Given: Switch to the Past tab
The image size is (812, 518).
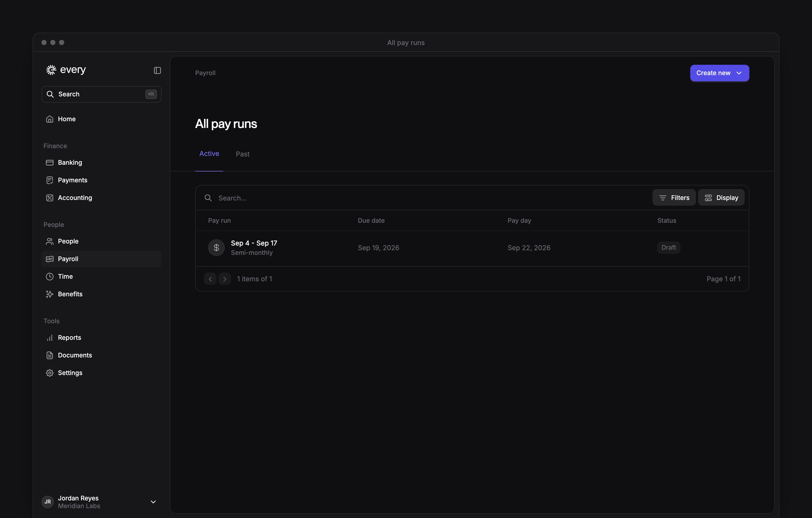Looking at the screenshot, I should coord(242,154).
